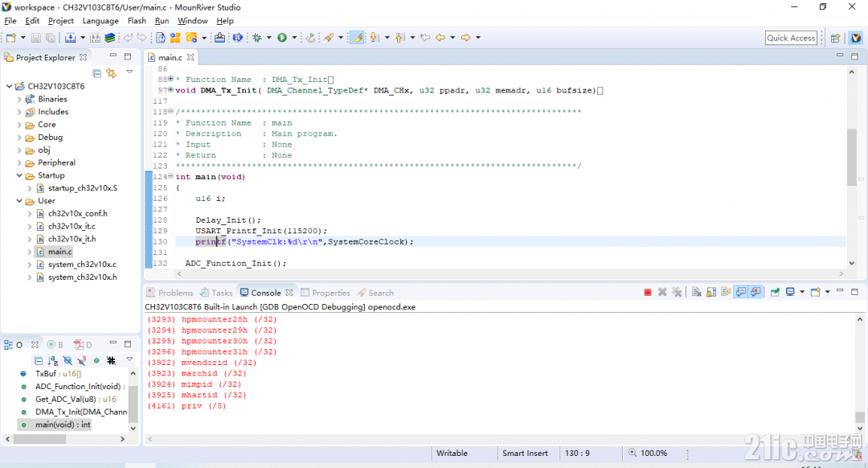
Task: Switch to the Search tab
Action: click(376, 293)
